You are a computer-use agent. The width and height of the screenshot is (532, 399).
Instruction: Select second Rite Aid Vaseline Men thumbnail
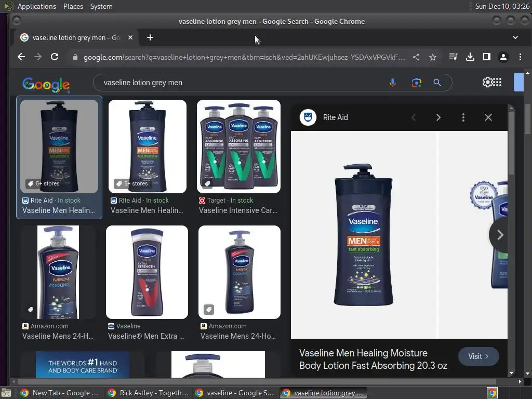[x=147, y=146]
